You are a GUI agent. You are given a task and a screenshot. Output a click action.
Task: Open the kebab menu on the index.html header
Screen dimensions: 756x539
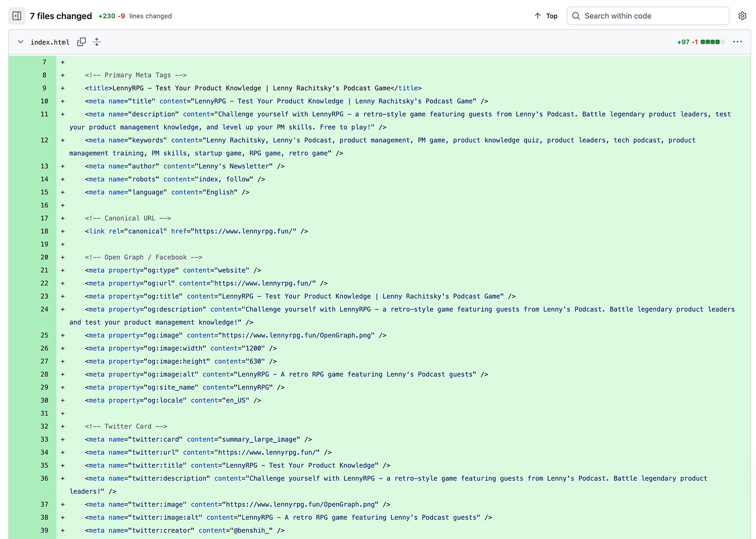(738, 42)
